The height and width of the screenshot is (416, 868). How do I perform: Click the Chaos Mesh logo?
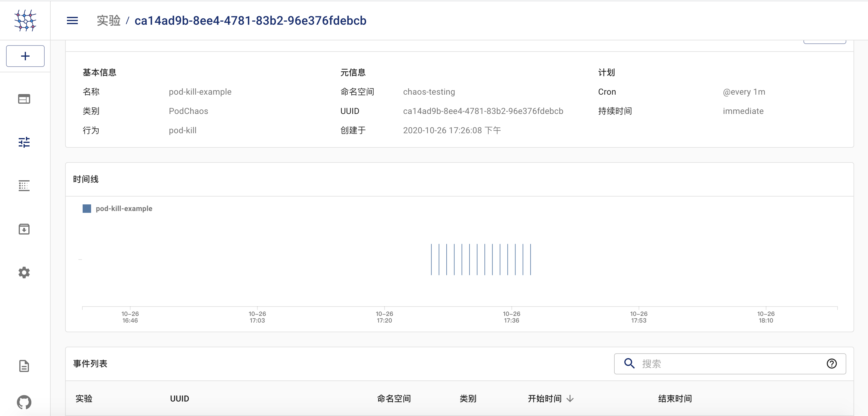pyautogui.click(x=25, y=20)
